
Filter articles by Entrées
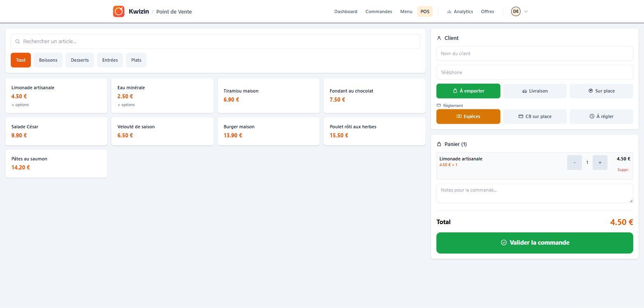coord(110,60)
